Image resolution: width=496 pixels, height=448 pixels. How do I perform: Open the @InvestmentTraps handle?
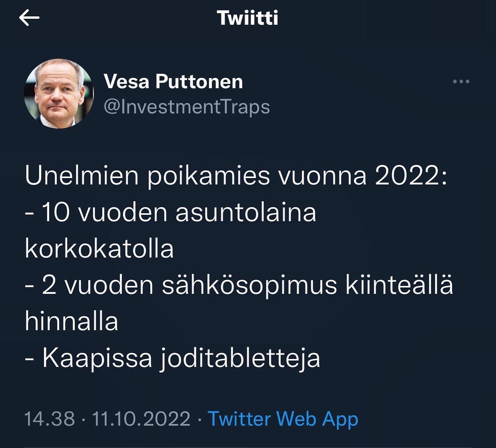187,107
